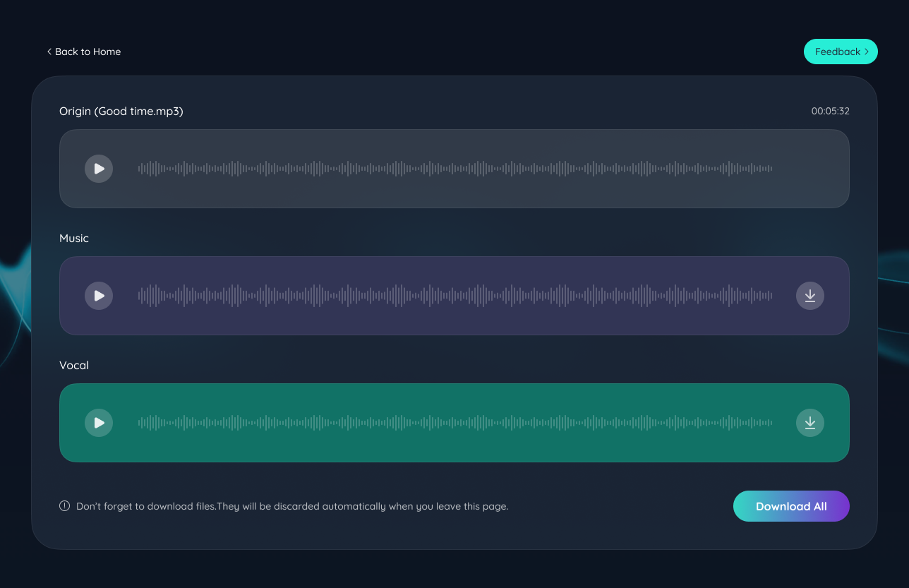Click the download reminder warning text

pos(292,506)
